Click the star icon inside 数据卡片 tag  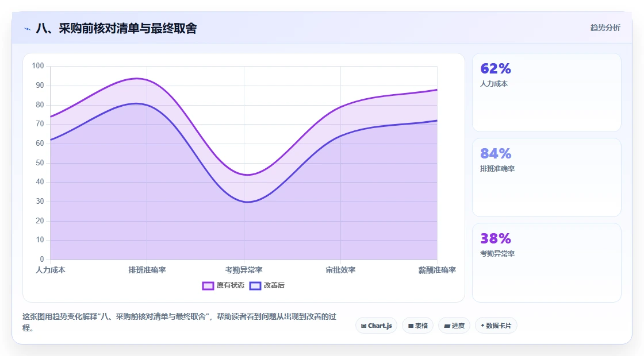(482, 325)
